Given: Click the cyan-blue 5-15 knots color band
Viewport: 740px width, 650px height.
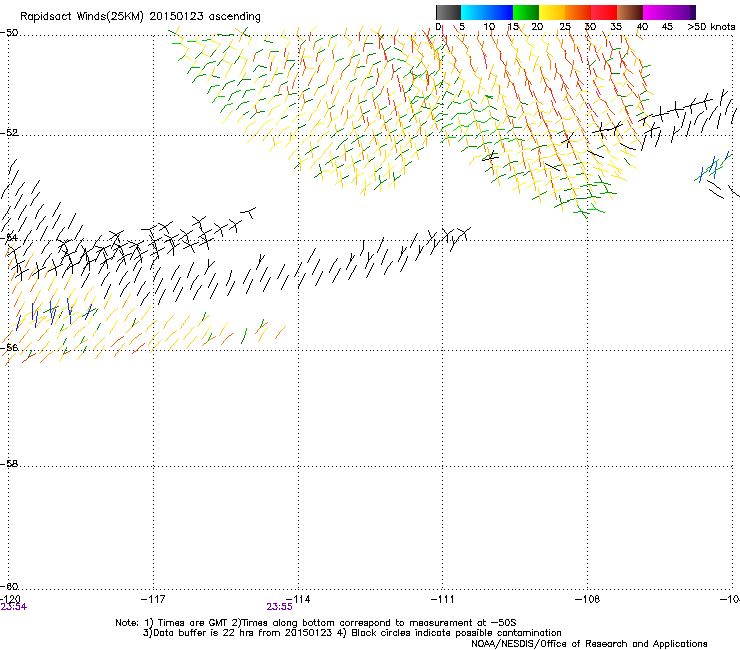Looking at the screenshot, I should click(x=487, y=12).
